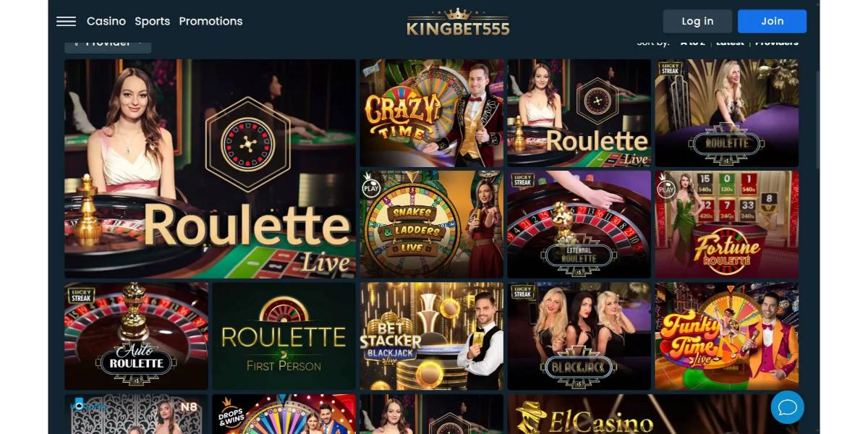This screenshot has width=868, height=434.
Task: Open the large Roulette Live game tile
Action: tap(210, 169)
